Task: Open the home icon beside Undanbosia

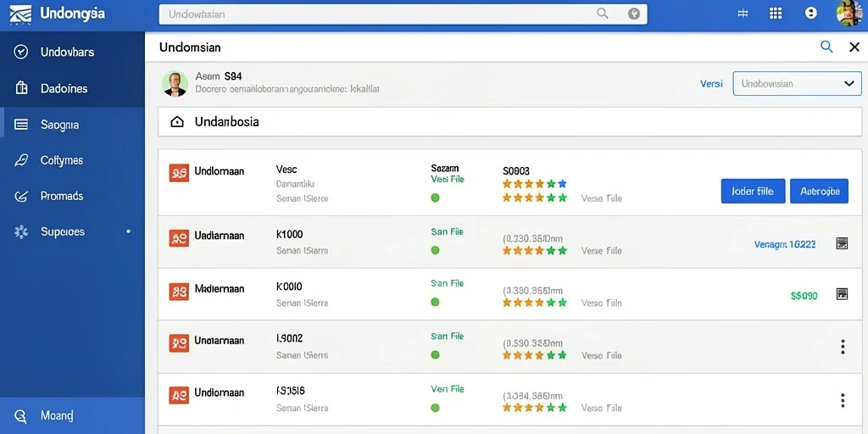Action: 176,122
